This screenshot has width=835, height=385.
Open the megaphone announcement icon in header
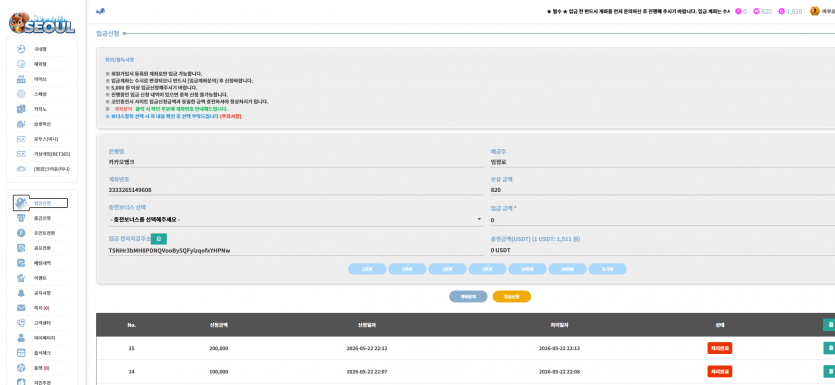tap(100, 11)
